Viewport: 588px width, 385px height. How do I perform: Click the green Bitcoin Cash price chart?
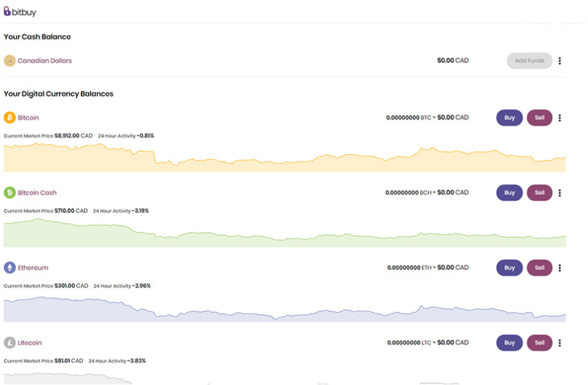click(284, 232)
